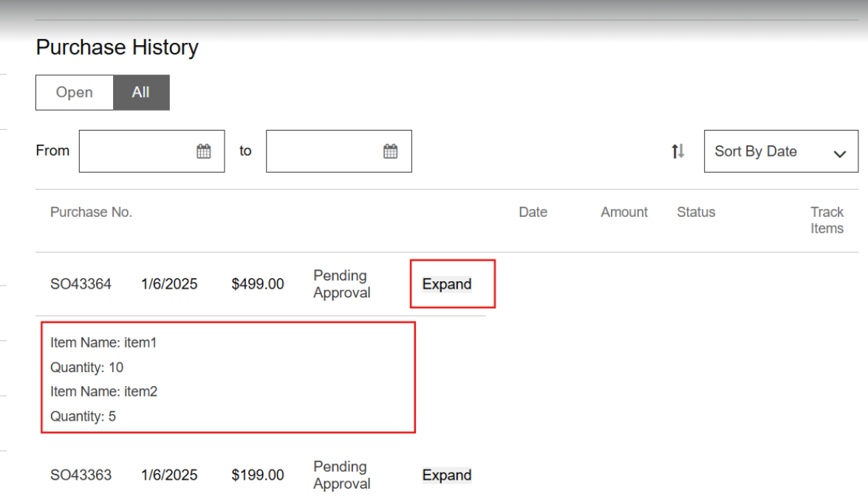868x499 pixels.
Task: Expand the details for order SO43363
Action: 447,475
